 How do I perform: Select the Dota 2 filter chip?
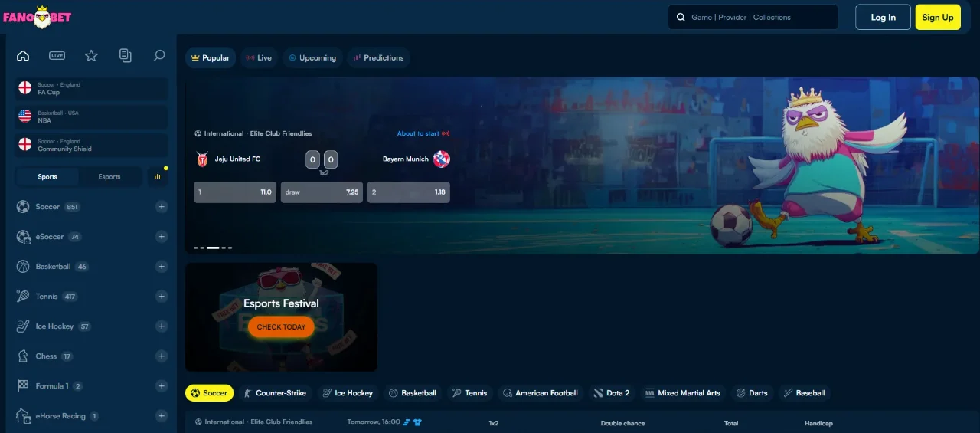611,393
